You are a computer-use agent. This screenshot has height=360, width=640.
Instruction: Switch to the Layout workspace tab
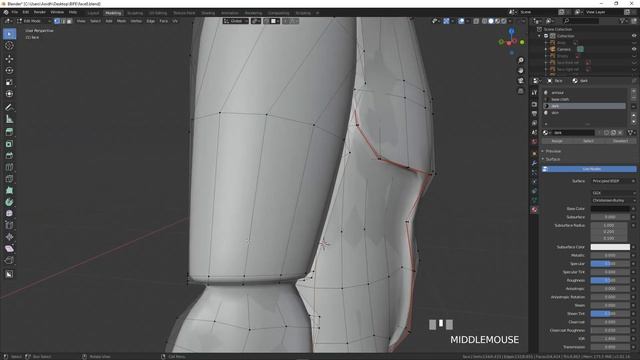(x=93, y=13)
